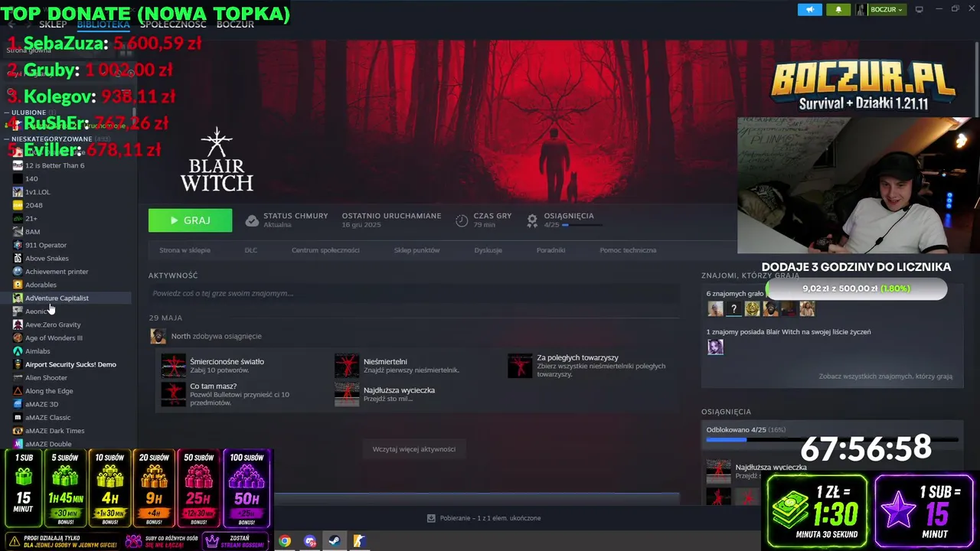Click the Steam taskbar icon
Screen dimensions: 980x551
tap(335, 541)
